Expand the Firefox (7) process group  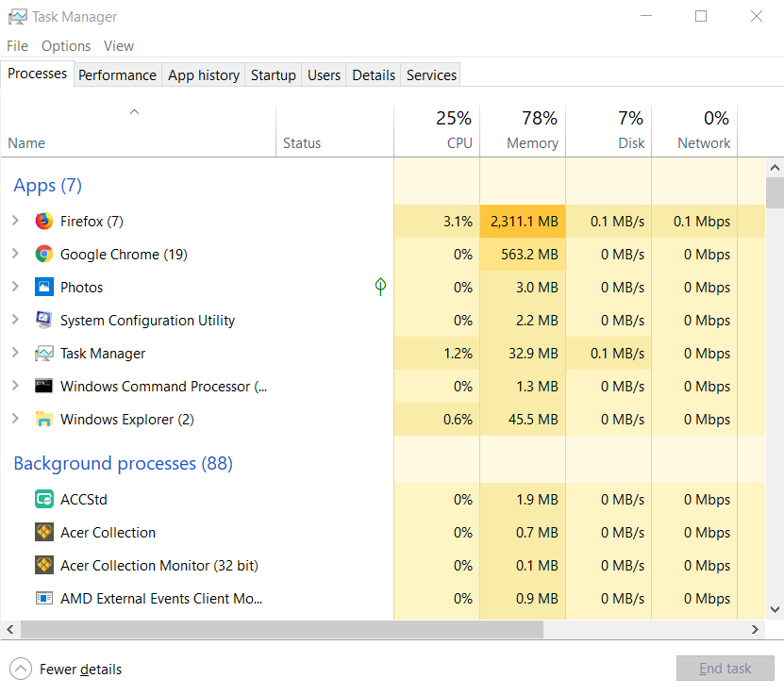coord(15,221)
